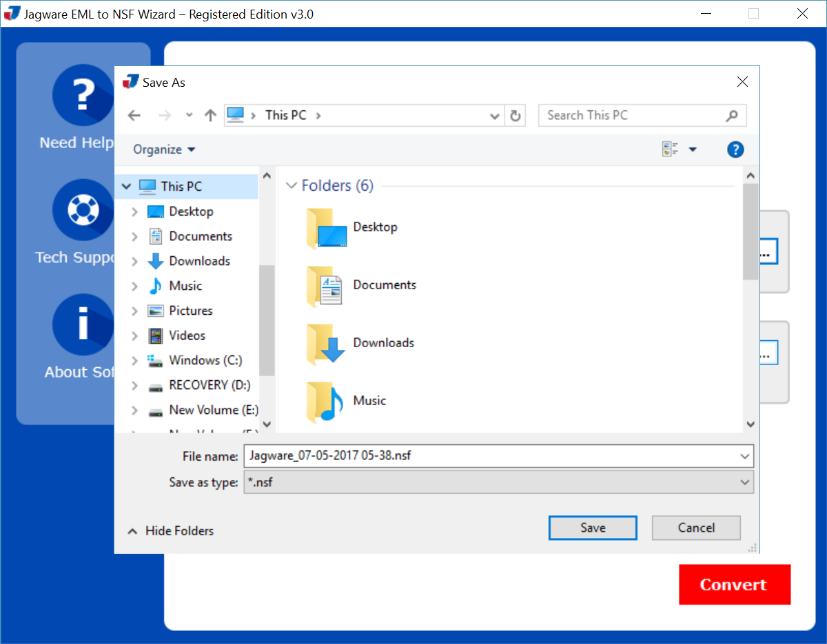Change view layout icon

pyautogui.click(x=670, y=149)
